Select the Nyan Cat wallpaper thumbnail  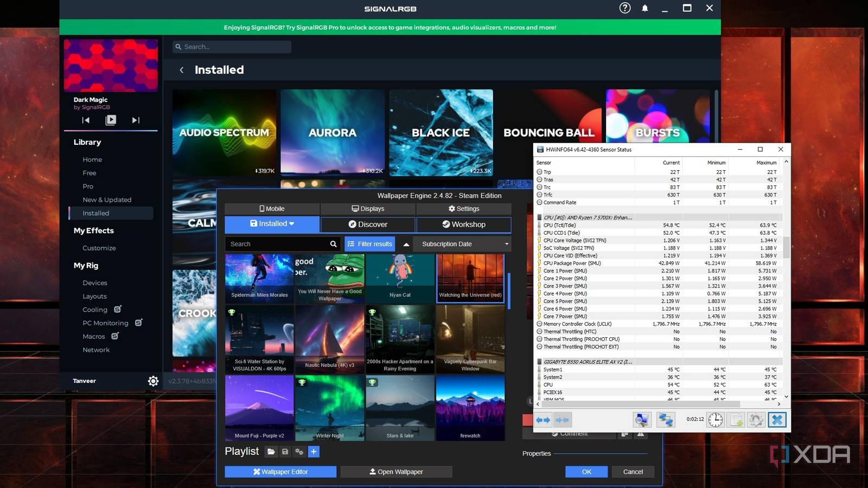pos(400,278)
